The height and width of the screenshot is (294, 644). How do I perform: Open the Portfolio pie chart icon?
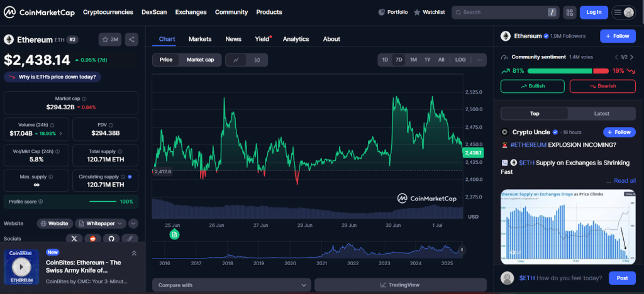381,13
